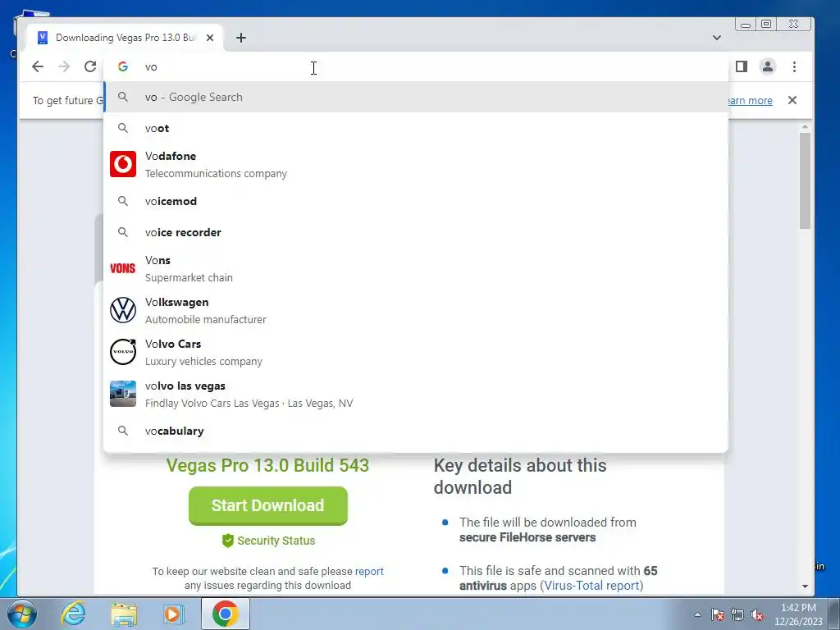This screenshot has width=840, height=630.
Task: Choose the Vodafone suggestion
Action: pyautogui.click(x=416, y=164)
